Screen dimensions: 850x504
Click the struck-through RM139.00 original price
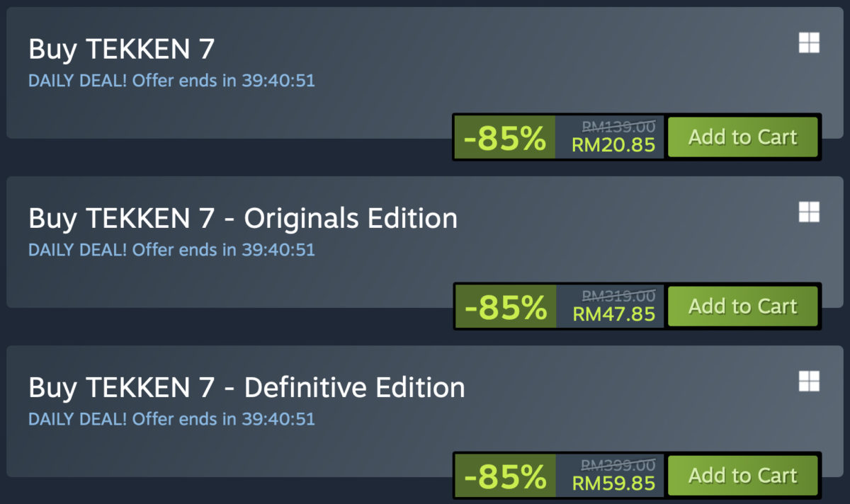click(618, 126)
